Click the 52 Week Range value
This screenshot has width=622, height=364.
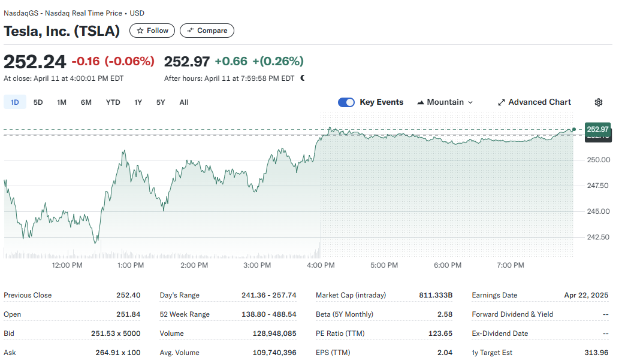click(x=269, y=314)
